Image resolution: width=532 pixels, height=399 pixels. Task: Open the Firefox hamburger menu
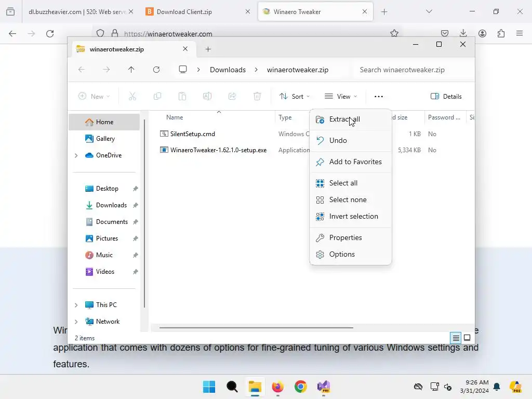pyautogui.click(x=520, y=33)
